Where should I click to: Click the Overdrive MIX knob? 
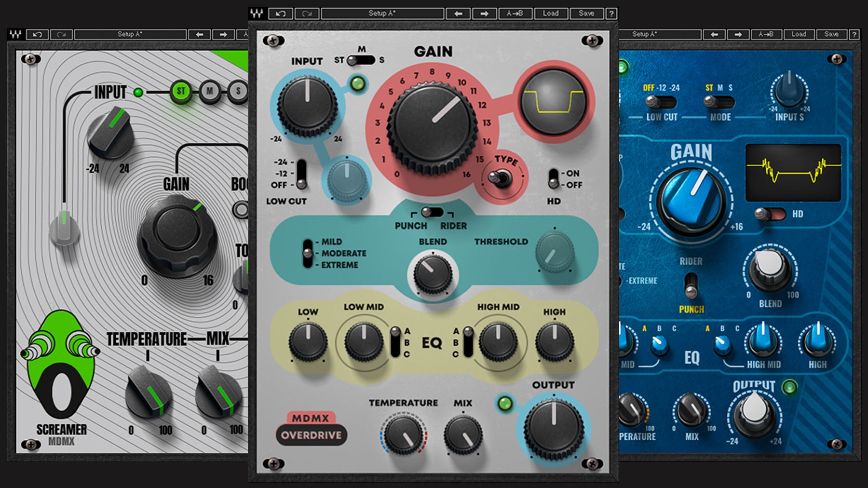click(x=463, y=435)
